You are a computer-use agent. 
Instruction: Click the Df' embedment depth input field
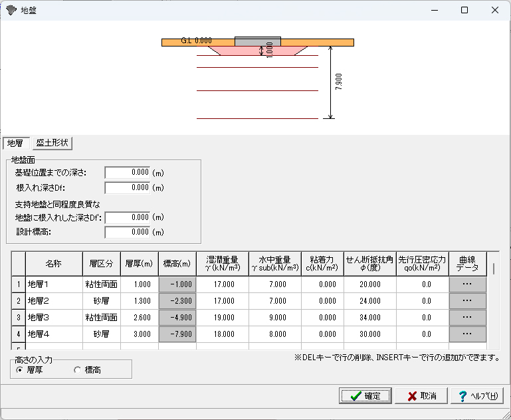(x=128, y=217)
